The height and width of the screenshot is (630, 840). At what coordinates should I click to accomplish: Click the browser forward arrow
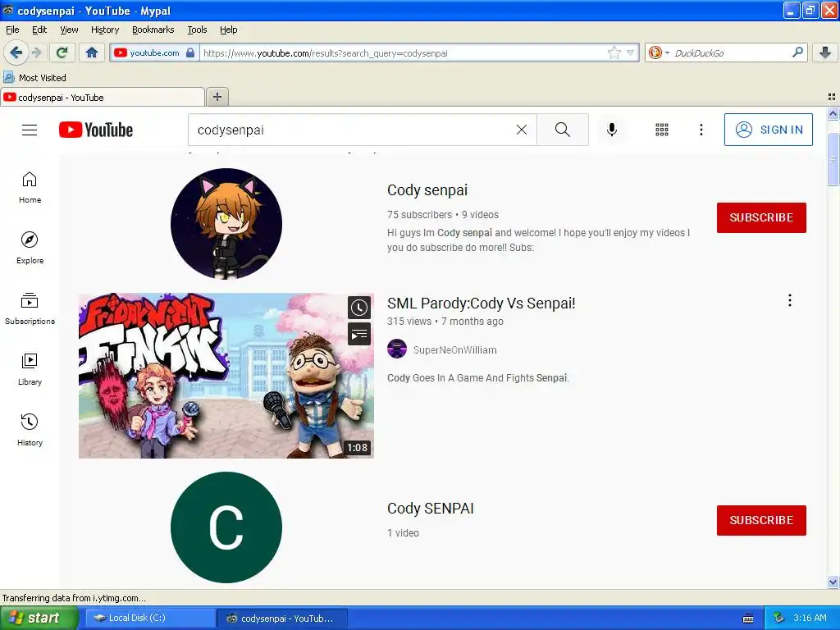coord(36,52)
